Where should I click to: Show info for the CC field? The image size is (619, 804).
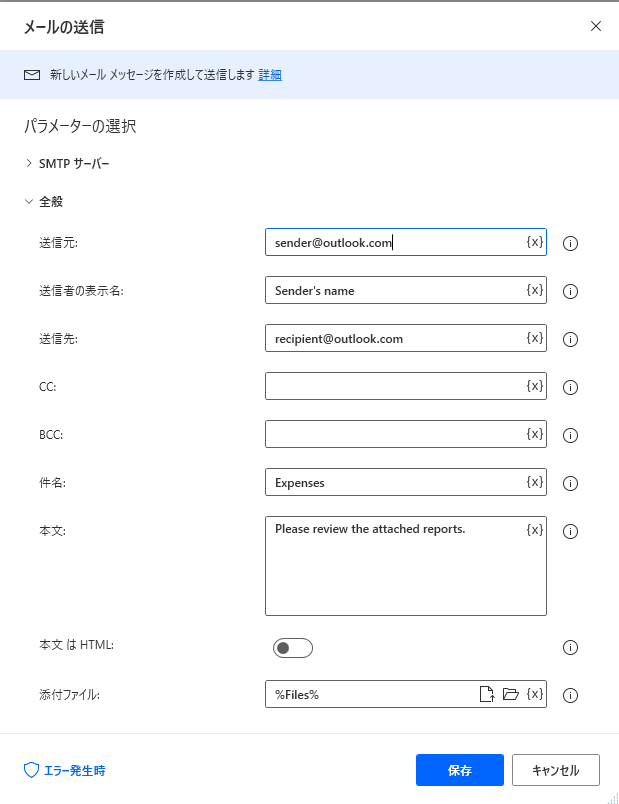(570, 387)
